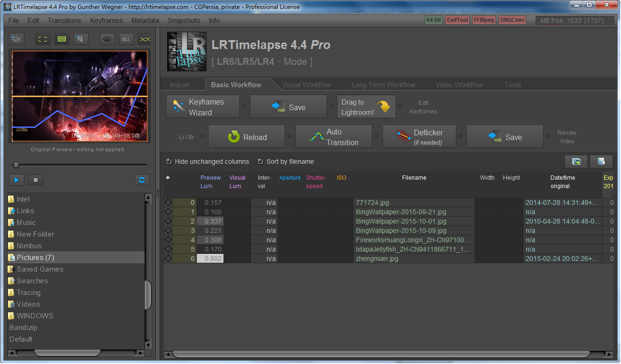Switch to the Import tab
Viewport: 621px width, 364px height.
180,85
